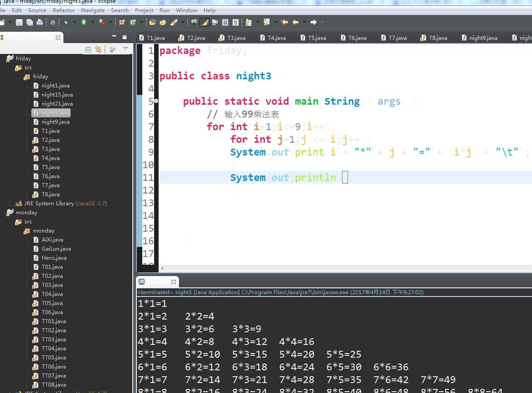
Task: Switch to the T2.java editor tab
Action: pos(192,38)
